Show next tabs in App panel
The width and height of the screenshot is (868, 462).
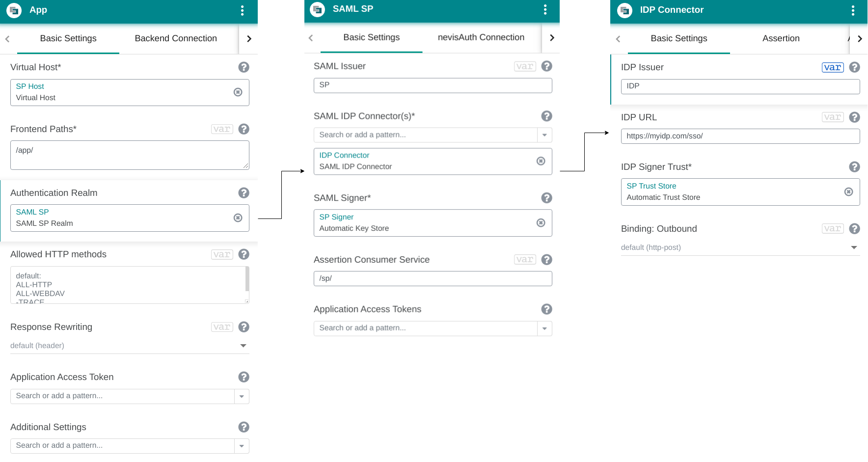pyautogui.click(x=249, y=39)
